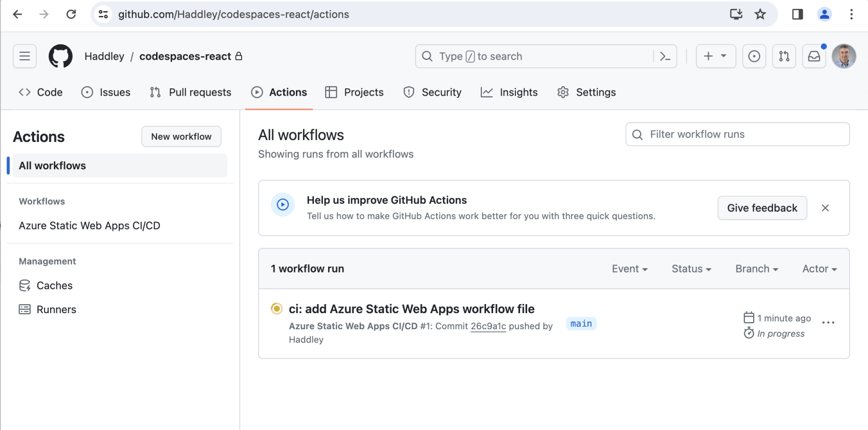Expand the Branch filter dropdown
868x430 pixels.
756,269
